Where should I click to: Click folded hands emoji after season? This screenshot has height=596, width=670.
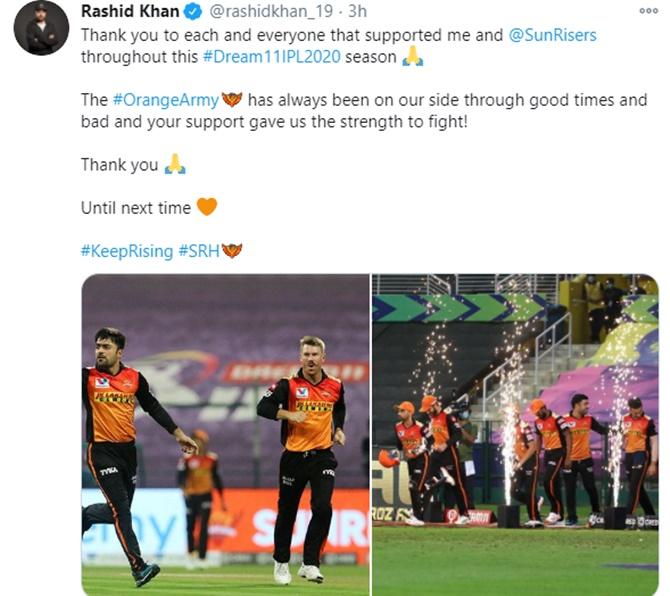pos(413,56)
